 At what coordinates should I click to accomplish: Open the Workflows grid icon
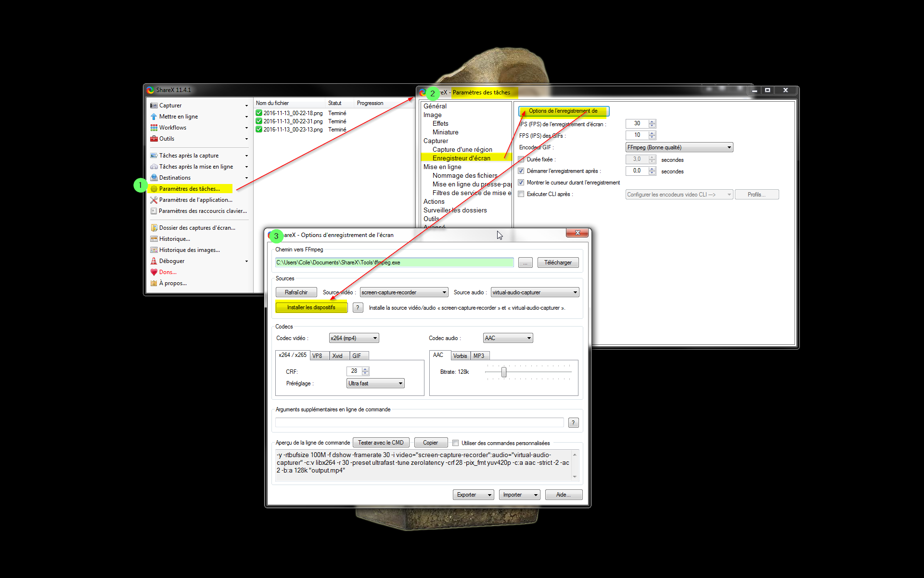point(154,128)
